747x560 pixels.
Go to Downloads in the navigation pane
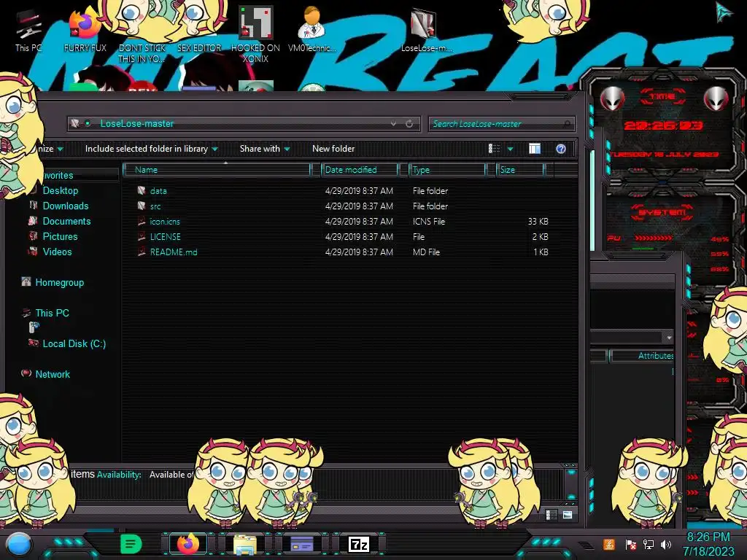pos(65,206)
